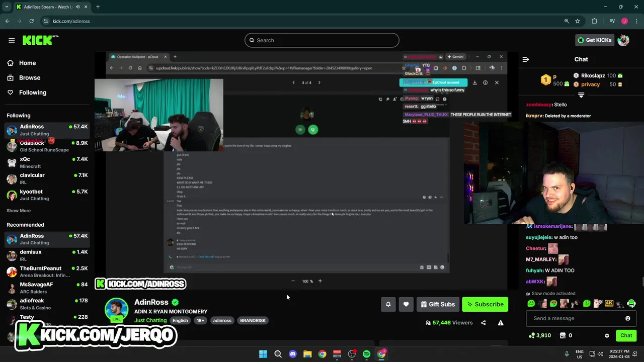
Task: Click chat username suyujiejeie
Action: click(539, 237)
